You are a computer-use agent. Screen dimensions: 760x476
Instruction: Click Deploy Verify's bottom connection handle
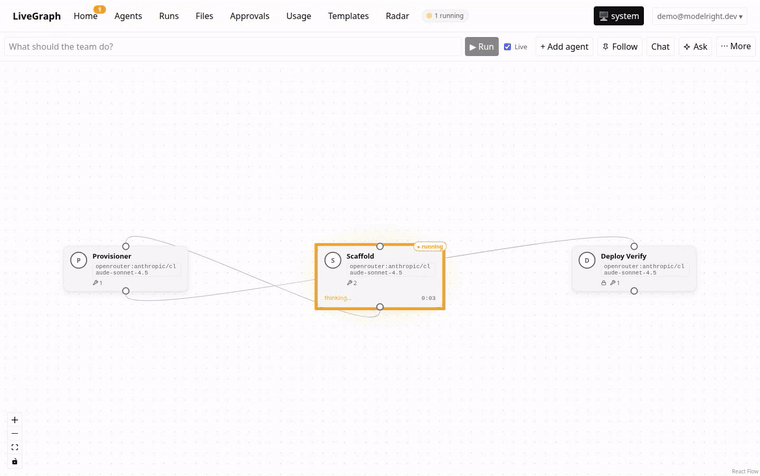(634, 291)
